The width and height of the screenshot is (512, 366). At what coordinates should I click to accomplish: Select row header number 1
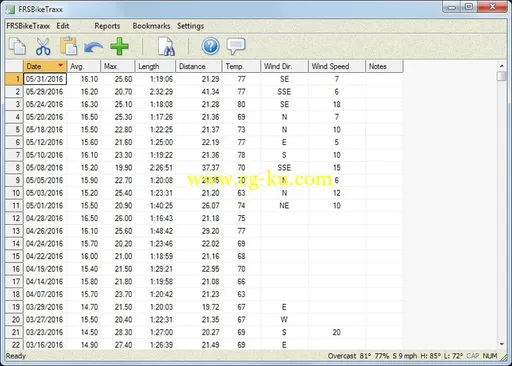coord(14,79)
